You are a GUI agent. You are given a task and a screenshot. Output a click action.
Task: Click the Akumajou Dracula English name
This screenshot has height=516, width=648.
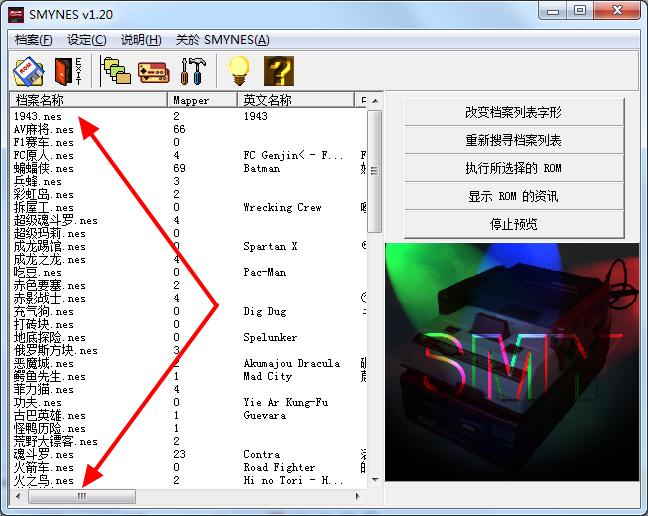pos(292,364)
